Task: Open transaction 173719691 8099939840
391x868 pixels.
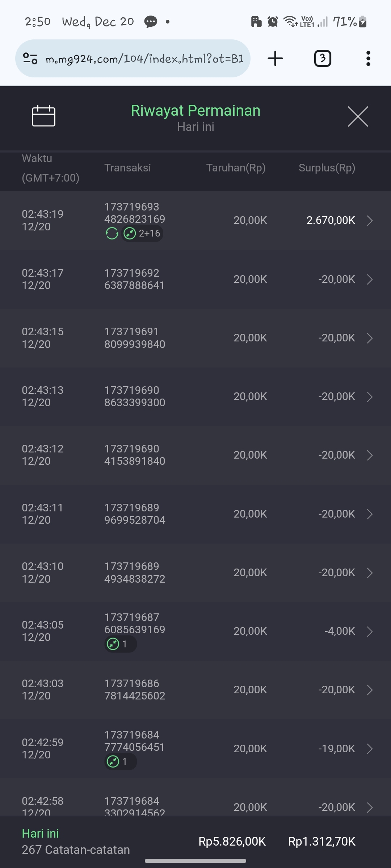Action: coord(135,338)
